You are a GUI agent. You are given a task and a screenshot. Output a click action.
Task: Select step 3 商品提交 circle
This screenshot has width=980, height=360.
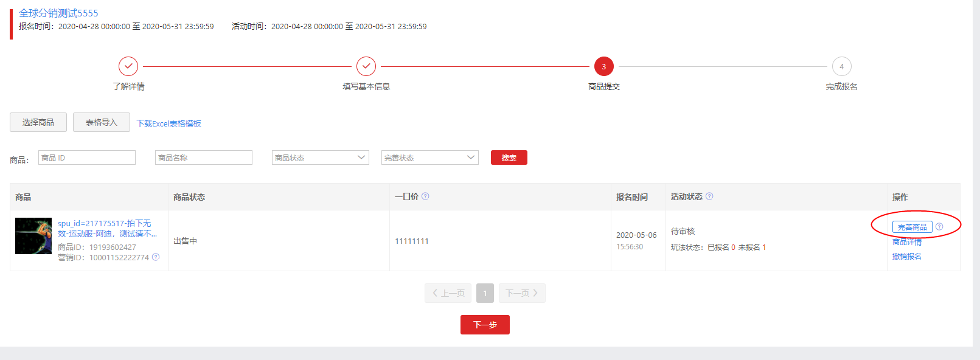pos(603,66)
